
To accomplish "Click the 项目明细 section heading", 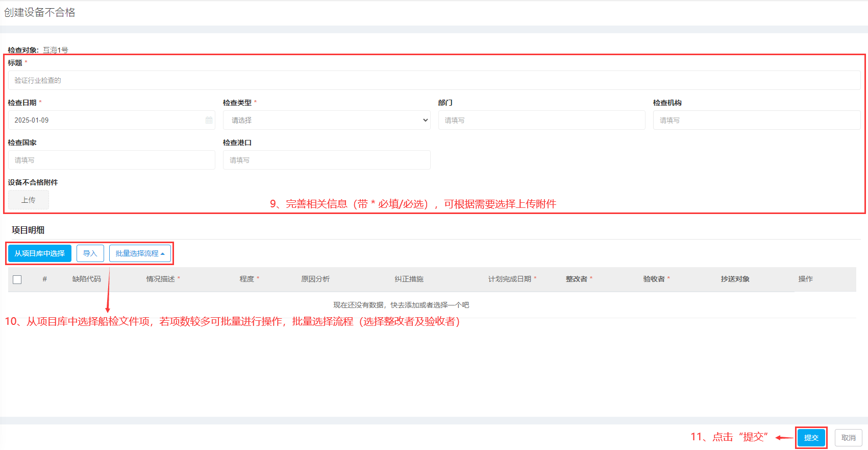I will (28, 230).
